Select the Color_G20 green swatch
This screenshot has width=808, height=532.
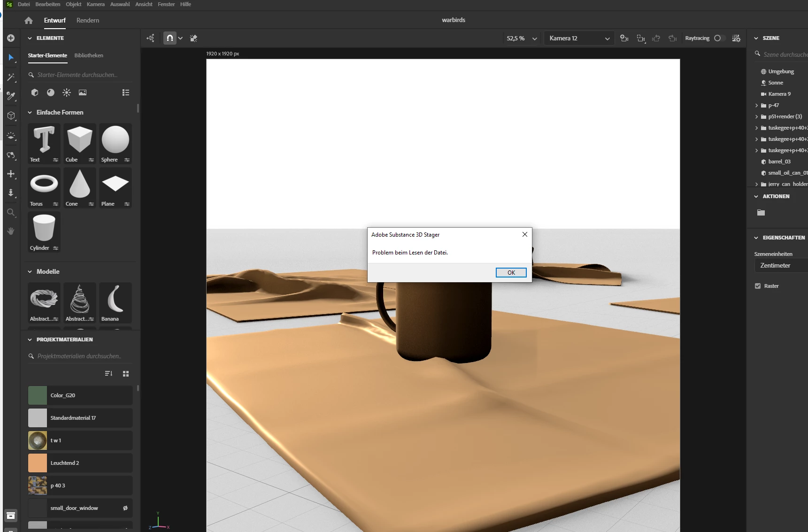38,395
